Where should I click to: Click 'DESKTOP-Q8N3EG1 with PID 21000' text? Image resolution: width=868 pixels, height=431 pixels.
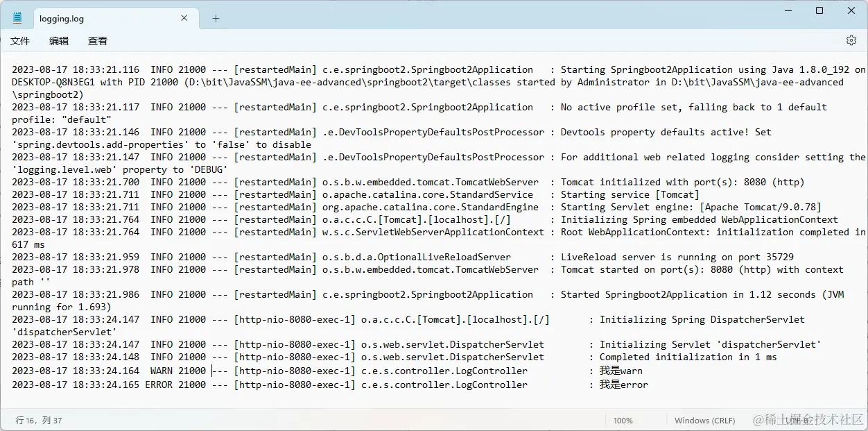(x=95, y=82)
